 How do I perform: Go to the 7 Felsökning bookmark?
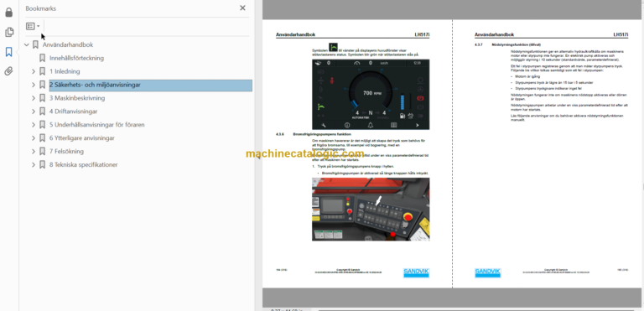point(66,152)
